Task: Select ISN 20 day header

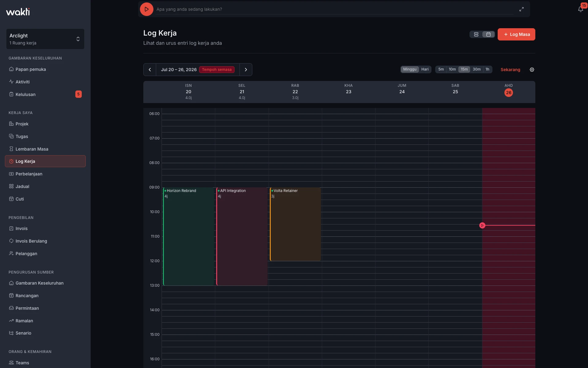Action: pos(188,92)
